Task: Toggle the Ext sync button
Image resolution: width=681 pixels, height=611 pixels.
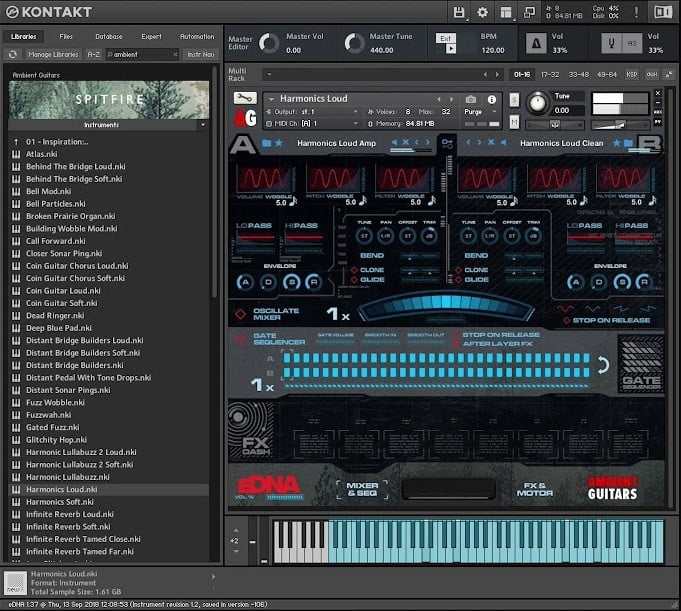Action: coord(446,38)
